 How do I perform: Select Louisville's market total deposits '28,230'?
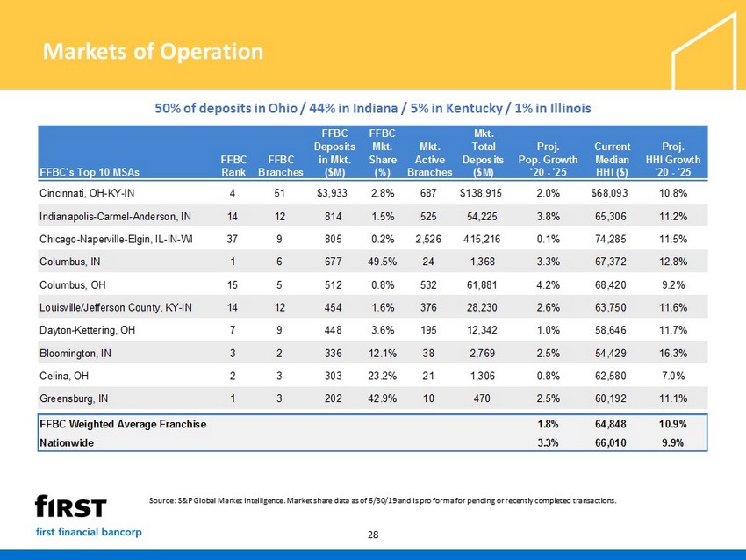[482, 307]
